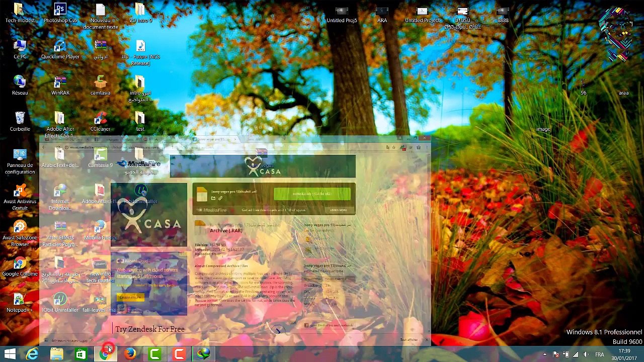
Task: Select the Adobe After Effects CS6 folder
Action: 60,125
